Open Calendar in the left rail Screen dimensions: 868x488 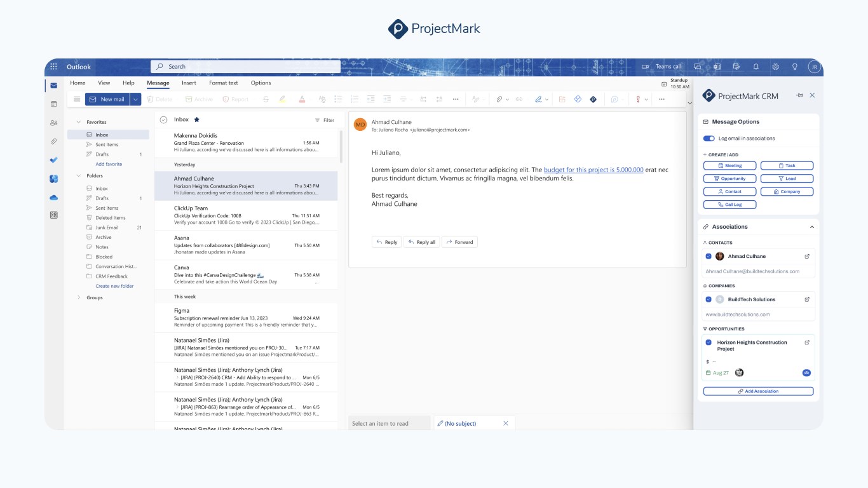[53, 104]
